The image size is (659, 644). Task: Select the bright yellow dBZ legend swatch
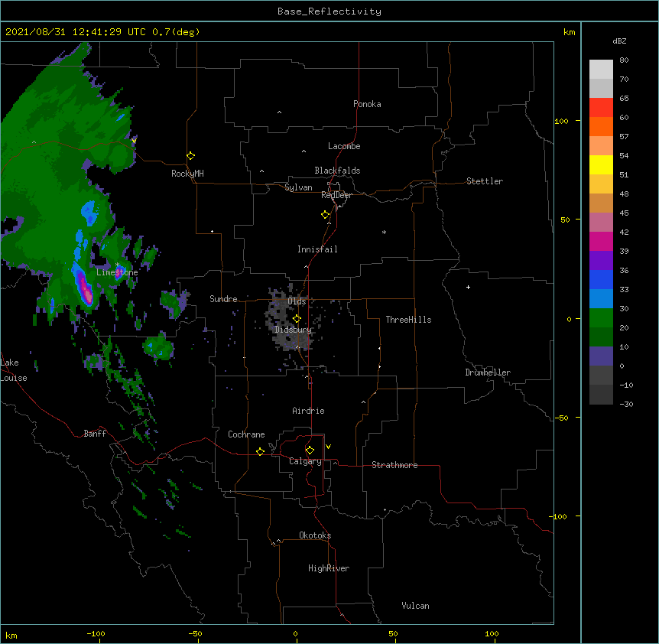(x=601, y=164)
